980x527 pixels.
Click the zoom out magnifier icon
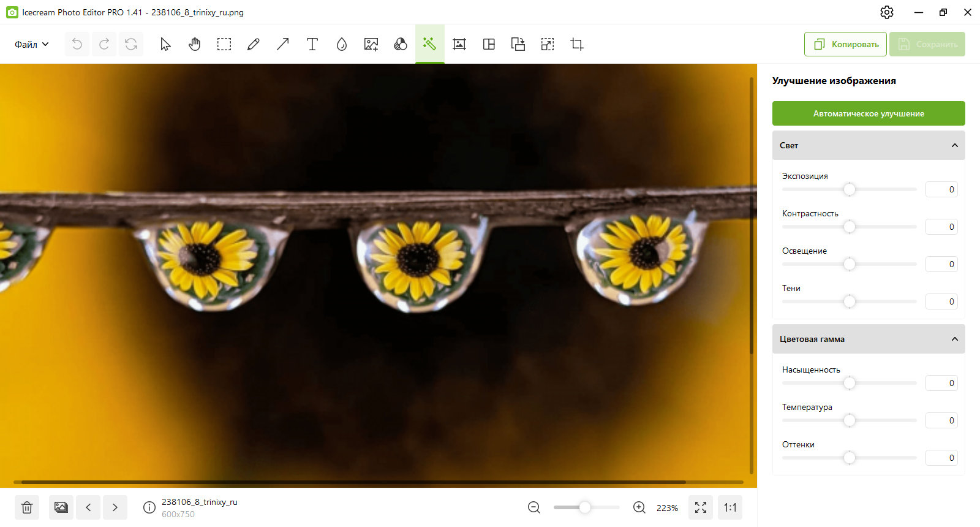534,507
